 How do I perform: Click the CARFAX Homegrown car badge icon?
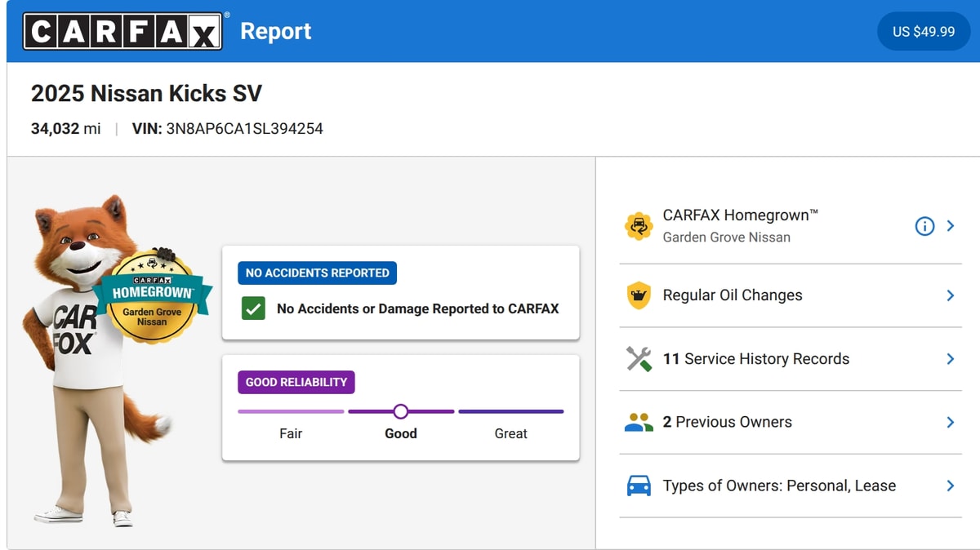click(x=639, y=226)
